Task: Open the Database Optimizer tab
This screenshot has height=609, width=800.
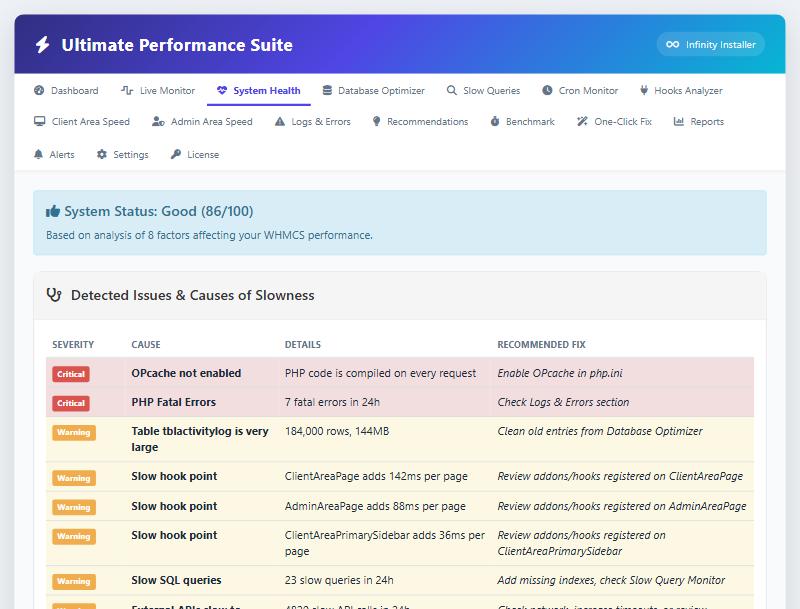Action: [x=373, y=90]
